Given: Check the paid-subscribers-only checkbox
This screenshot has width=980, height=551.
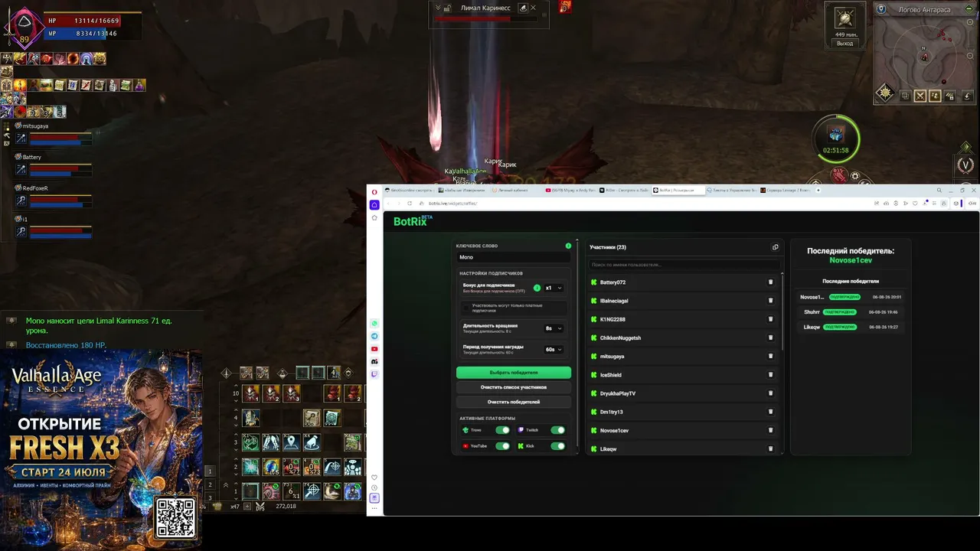Looking at the screenshot, I should (466, 308).
